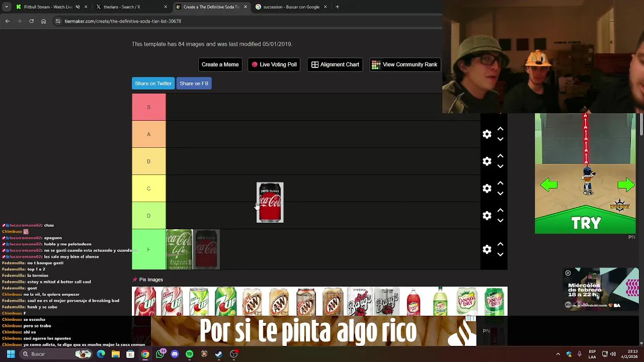Open settings gear for tier A row
Image resolution: width=644 pixels, height=362 pixels.
[487, 134]
